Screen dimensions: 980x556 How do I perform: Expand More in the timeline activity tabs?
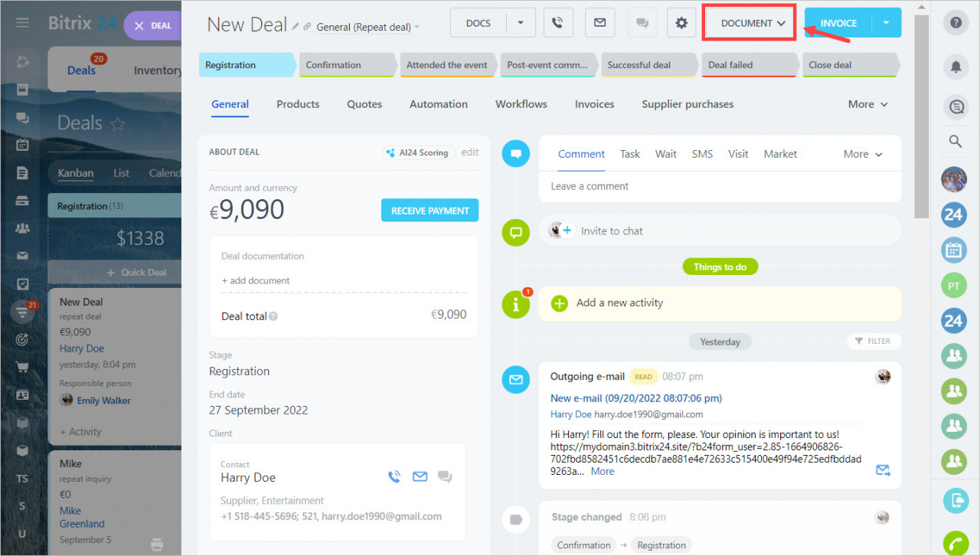(863, 154)
